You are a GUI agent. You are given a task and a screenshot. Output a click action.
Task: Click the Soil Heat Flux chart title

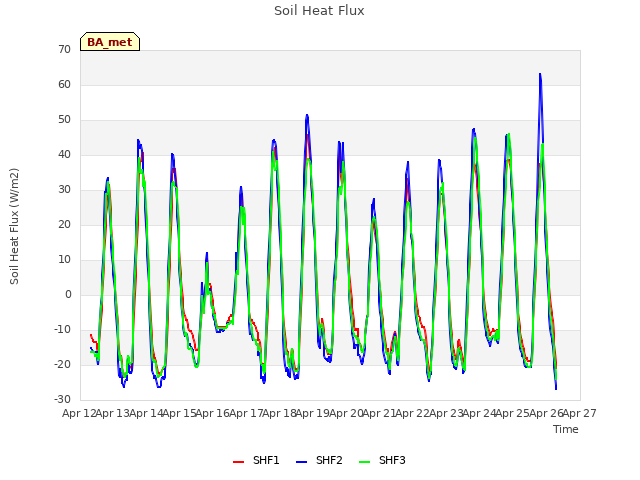coord(319,11)
